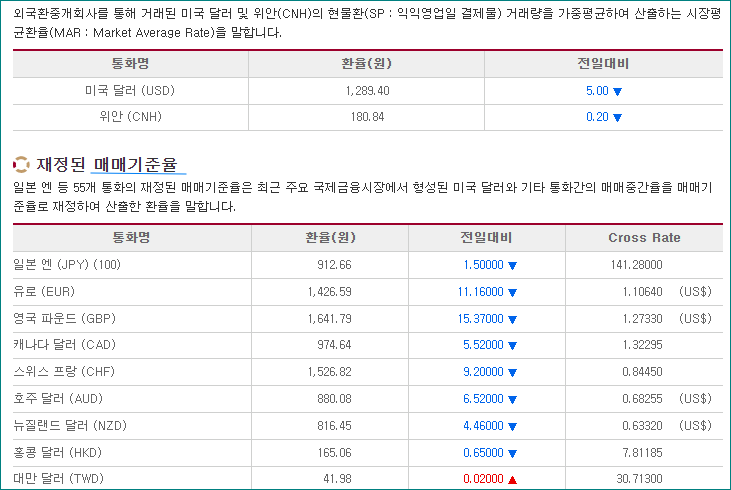Click the down arrow in HKD row
The image size is (731, 490).
512,454
